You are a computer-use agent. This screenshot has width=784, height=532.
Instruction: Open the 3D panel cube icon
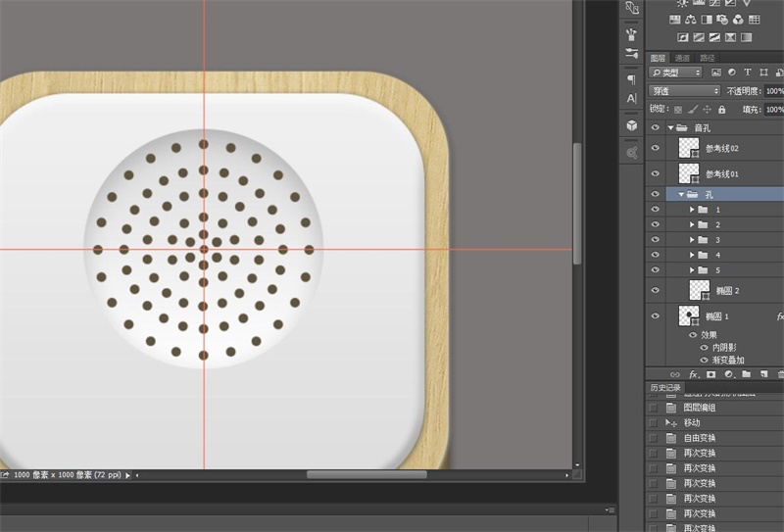tap(631, 123)
